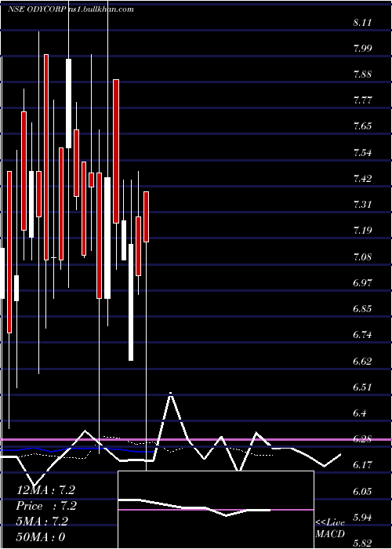Click the white candlestick bottoming near 6.62

coord(131,302)
